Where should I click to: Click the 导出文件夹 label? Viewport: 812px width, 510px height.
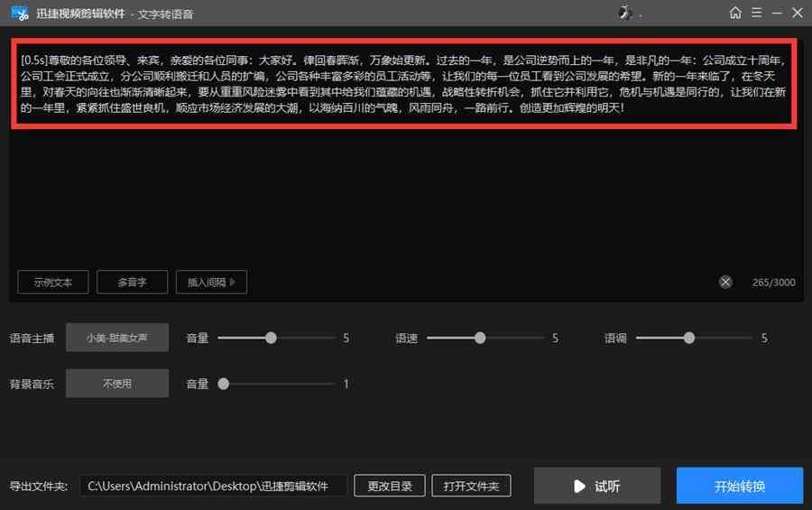point(39,487)
